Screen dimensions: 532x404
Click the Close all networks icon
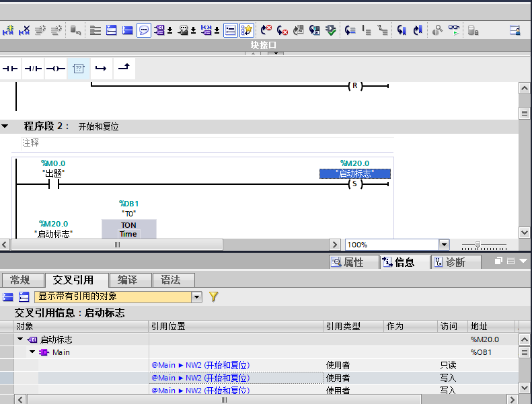click(128, 30)
